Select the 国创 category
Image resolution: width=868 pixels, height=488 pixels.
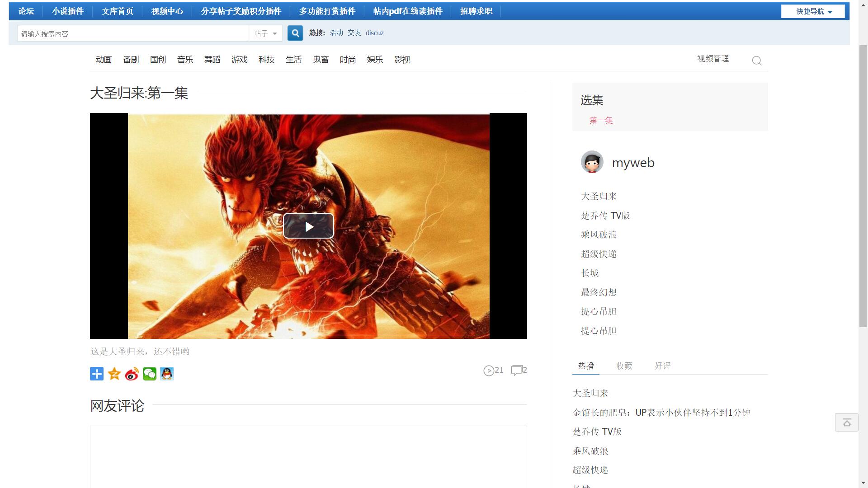tap(158, 60)
